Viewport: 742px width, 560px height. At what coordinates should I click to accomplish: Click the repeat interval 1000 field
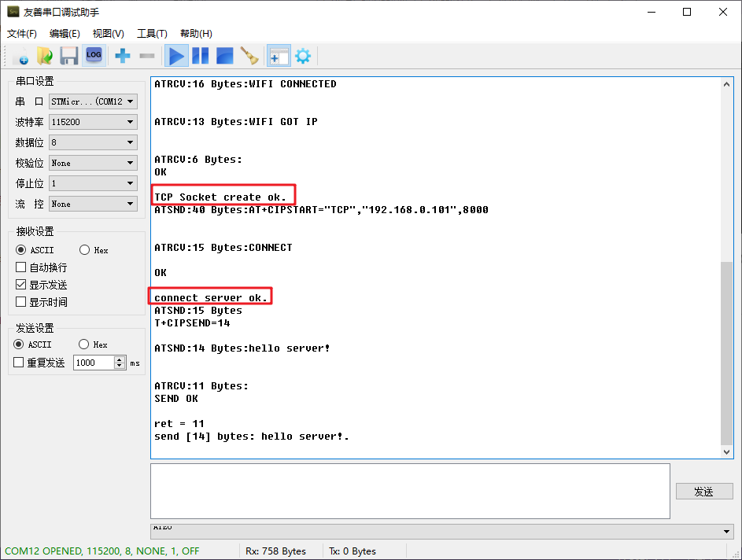pyautogui.click(x=94, y=363)
